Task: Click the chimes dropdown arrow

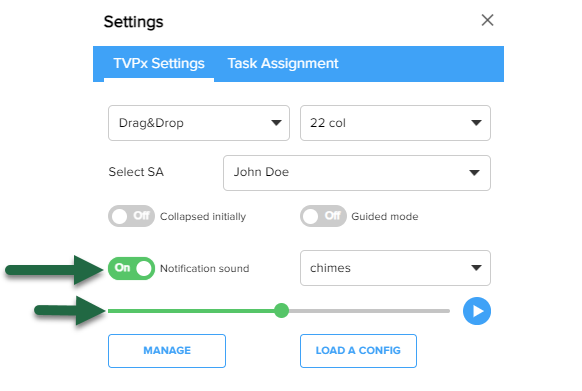Action: coord(476,268)
